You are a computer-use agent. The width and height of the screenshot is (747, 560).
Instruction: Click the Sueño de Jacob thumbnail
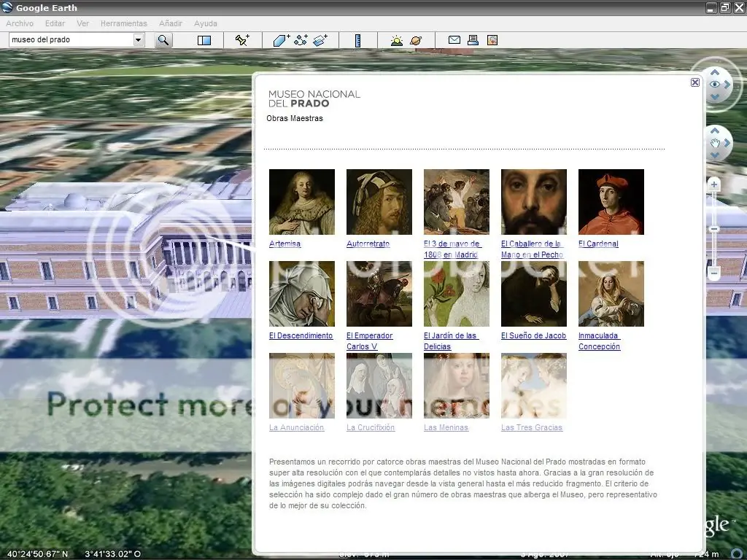pos(534,294)
